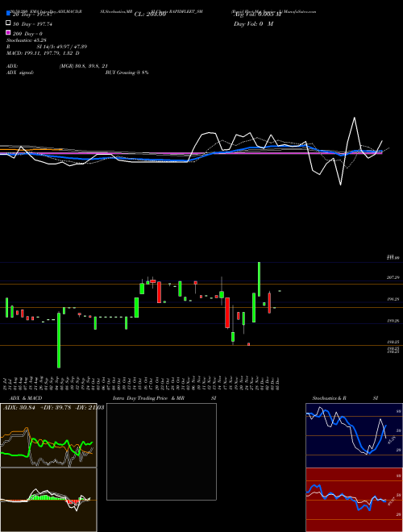Click the tallest green candlestick reaching the top
The image size is (403, 532).
260,279
